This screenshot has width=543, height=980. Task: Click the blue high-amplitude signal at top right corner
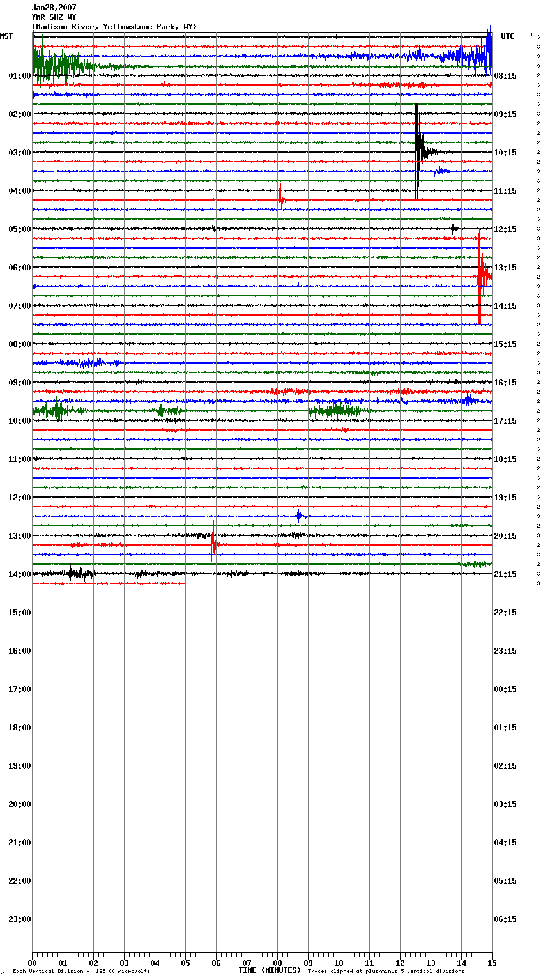[x=476, y=56]
